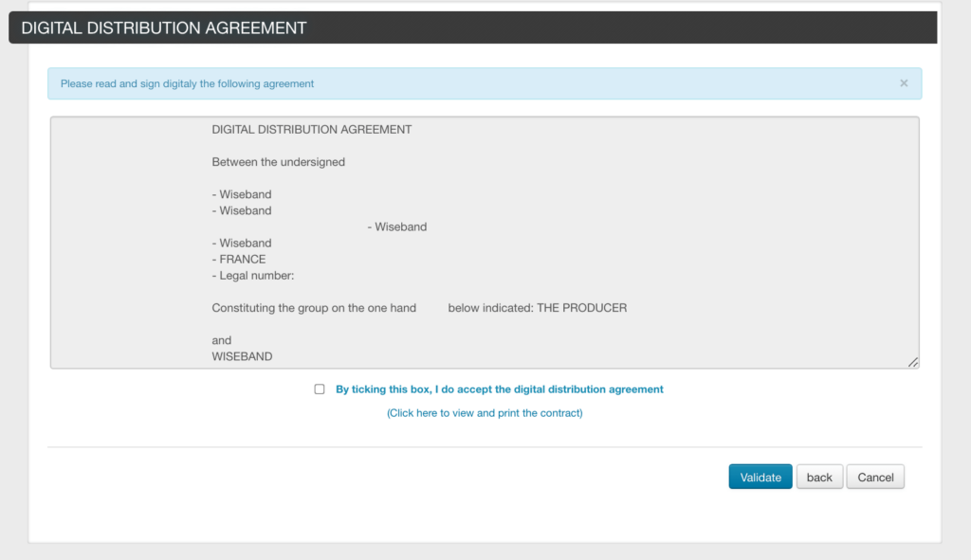Grab the resize handle of the agreement text box
Image resolution: width=971 pixels, height=560 pixels.
(x=913, y=362)
